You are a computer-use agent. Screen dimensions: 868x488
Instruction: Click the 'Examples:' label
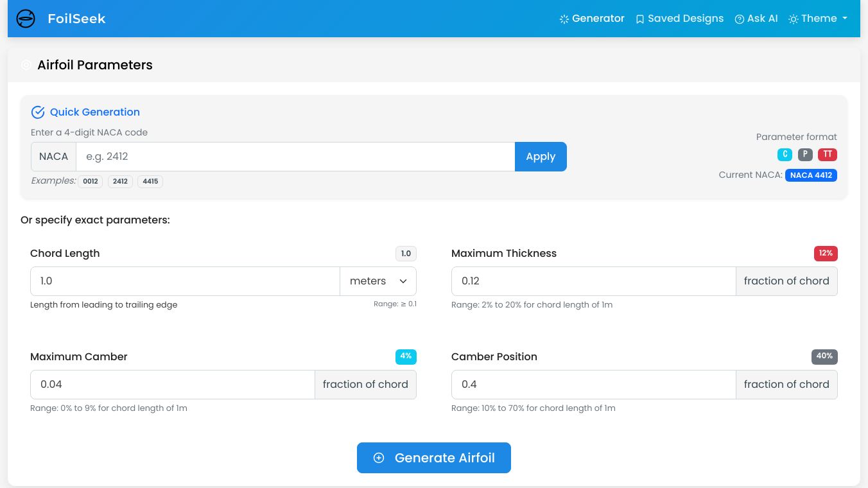(53, 181)
